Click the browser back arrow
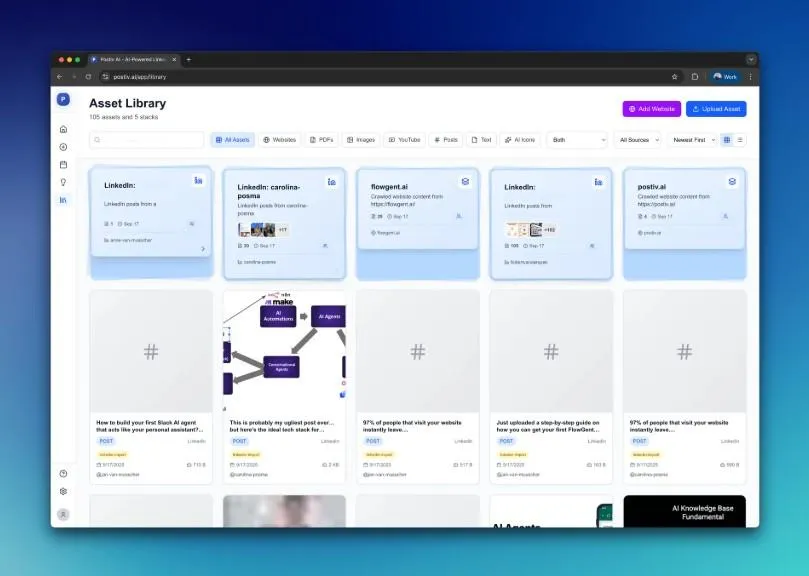 59,77
